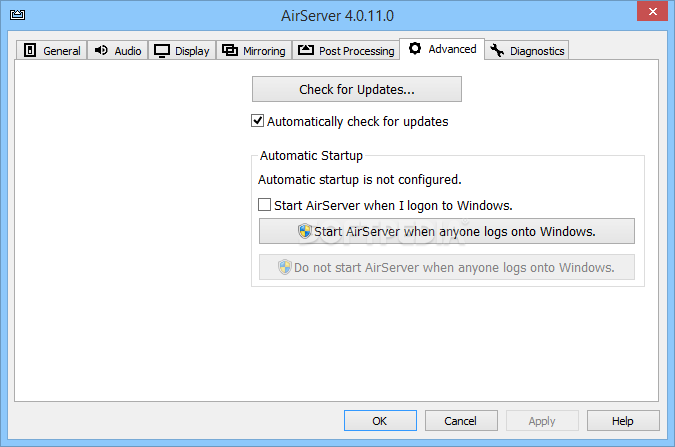
Task: Click 'Automatic startup is not configured.' text
Action: [x=359, y=179]
